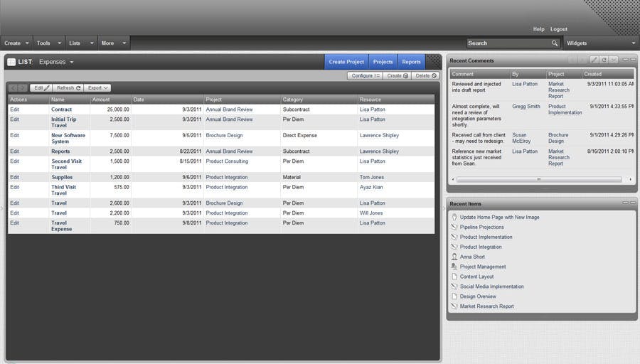640x364 pixels.
Task: Open the chevron menu in Recent Comments header
Action: click(614, 60)
